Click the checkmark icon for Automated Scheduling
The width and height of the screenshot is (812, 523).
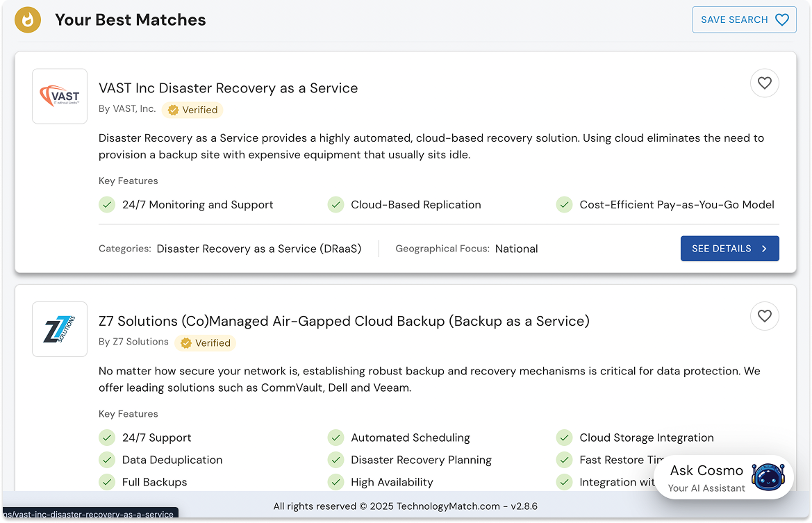point(335,438)
